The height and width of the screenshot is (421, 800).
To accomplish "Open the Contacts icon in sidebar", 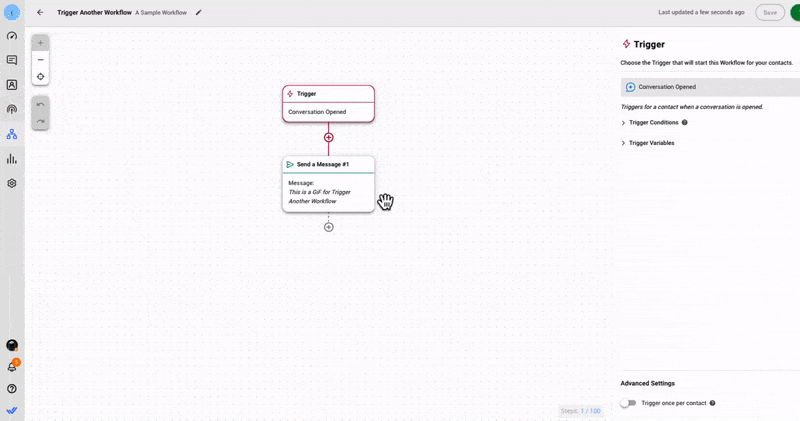I will click(12, 85).
